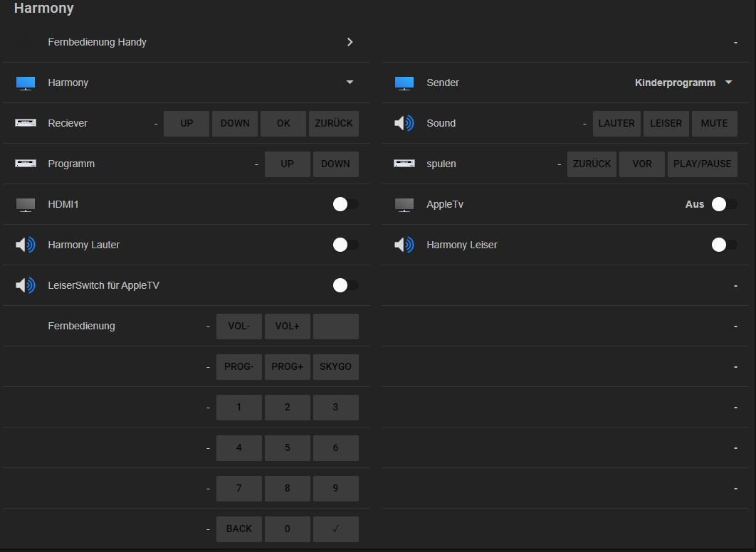Click the blue monitor icon beside Sender
The width and height of the screenshot is (756, 552).
point(404,83)
